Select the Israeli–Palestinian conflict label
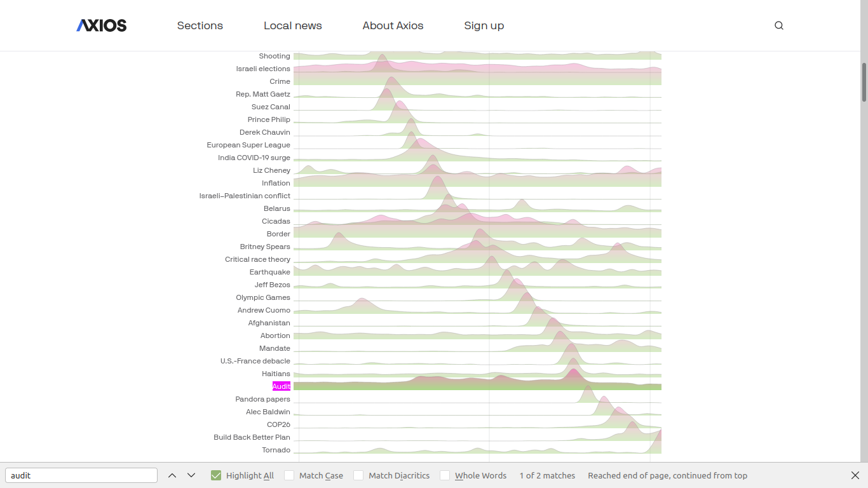This screenshot has height=488, width=868. coord(245,196)
